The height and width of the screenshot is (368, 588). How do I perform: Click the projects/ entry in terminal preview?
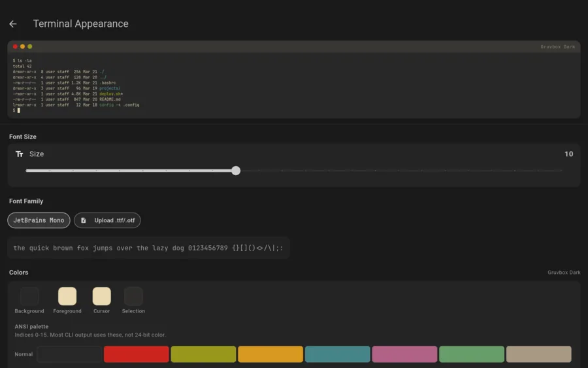pyautogui.click(x=110, y=88)
